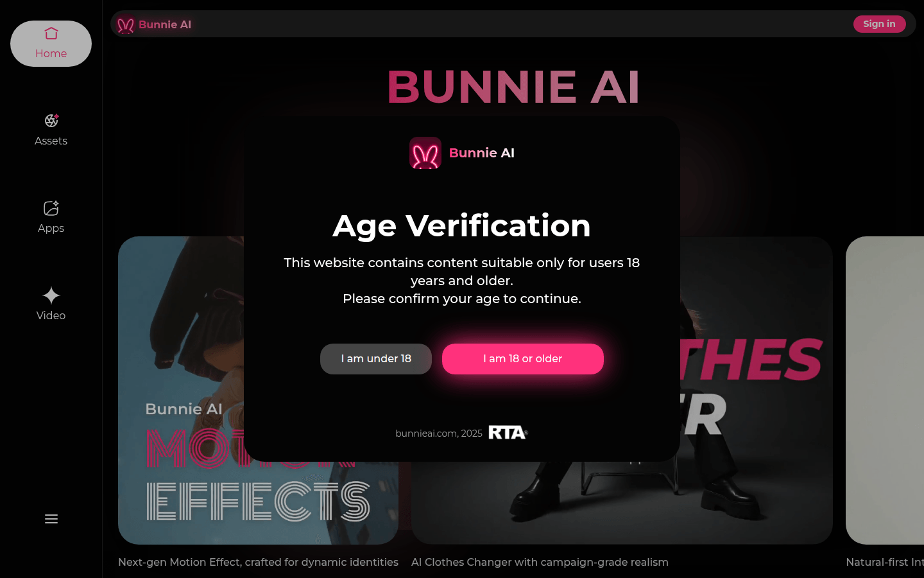Confirm you are 18 or older

[522, 358]
